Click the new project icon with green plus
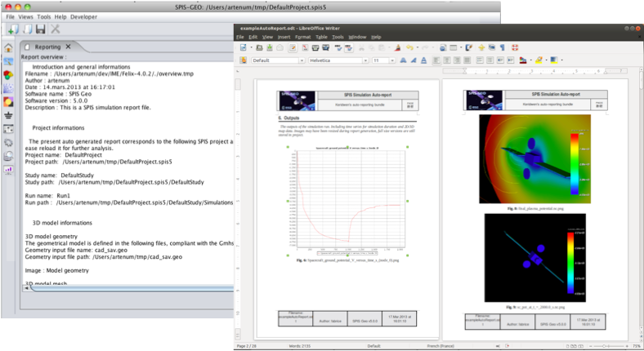Screen dimensions: 644x351 click(11, 29)
